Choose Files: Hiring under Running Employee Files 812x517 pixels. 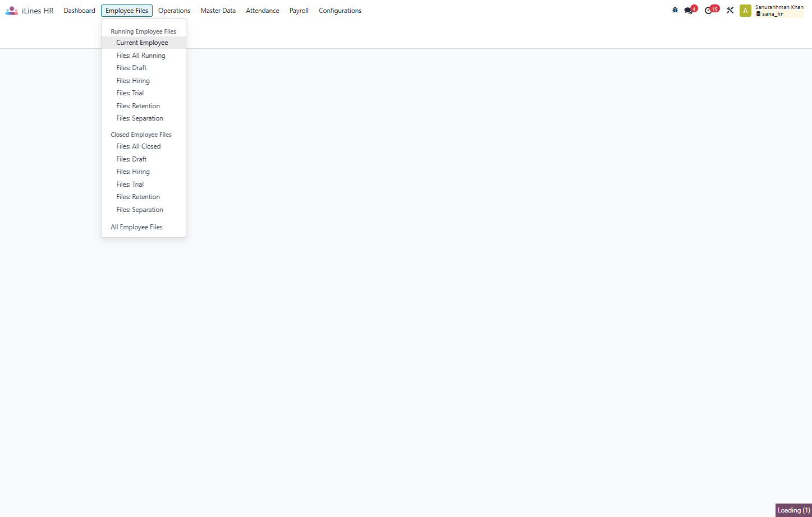click(x=144, y=81)
